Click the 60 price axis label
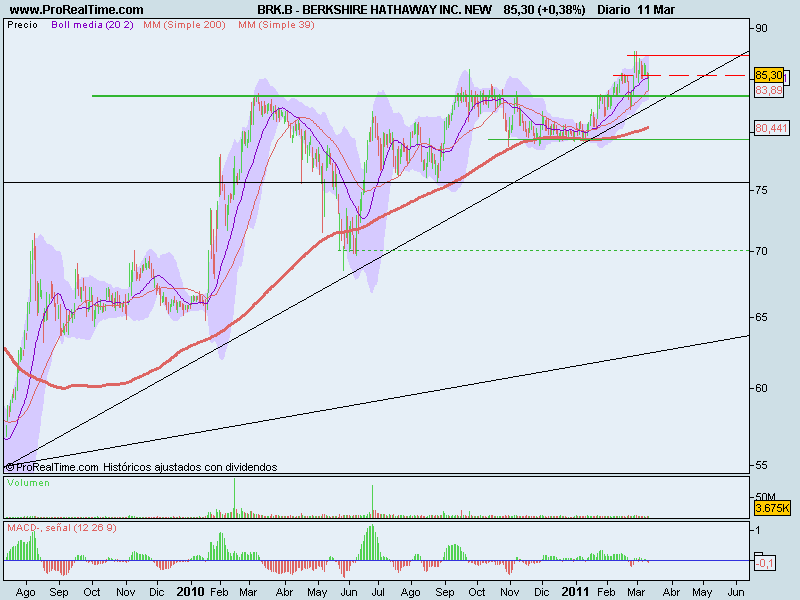Viewport: 800px width, 600px height. [761, 388]
